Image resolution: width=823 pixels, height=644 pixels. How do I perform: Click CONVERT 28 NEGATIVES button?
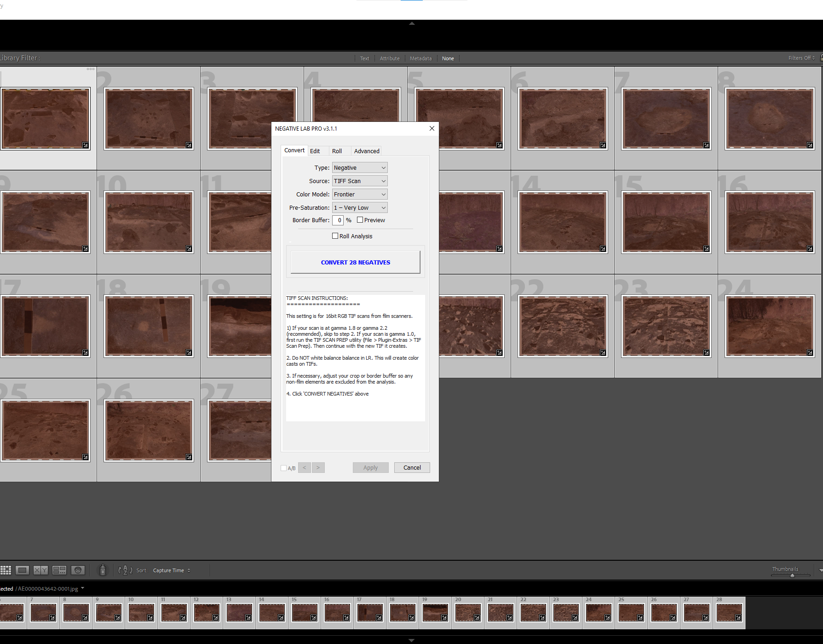(356, 262)
